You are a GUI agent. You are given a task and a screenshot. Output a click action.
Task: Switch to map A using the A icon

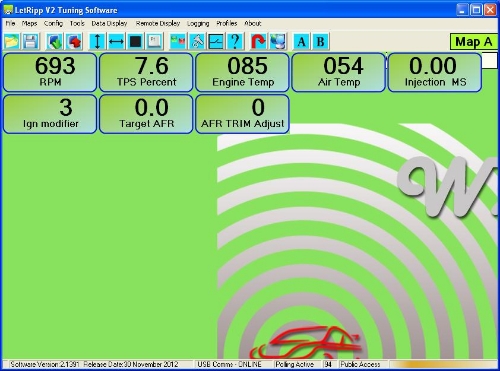(302, 42)
